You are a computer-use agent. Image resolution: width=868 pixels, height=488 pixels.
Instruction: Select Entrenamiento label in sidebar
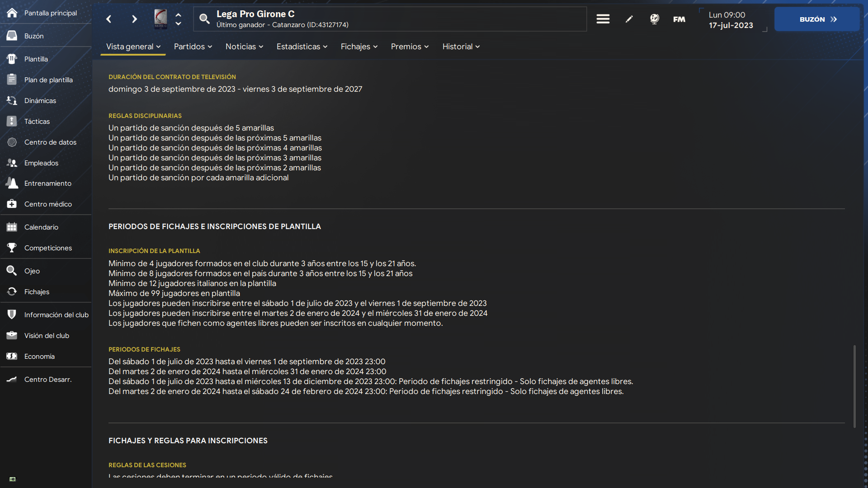(48, 183)
